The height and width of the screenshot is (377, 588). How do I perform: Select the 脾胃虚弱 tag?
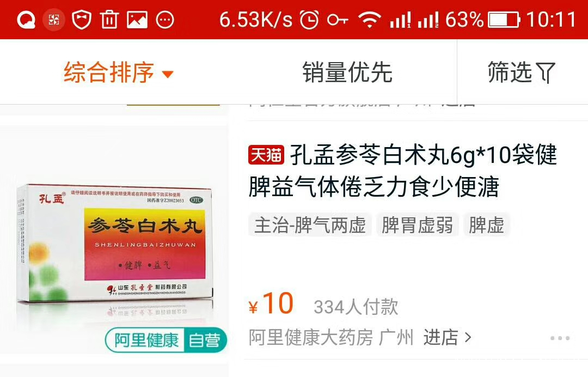pyautogui.click(x=418, y=225)
